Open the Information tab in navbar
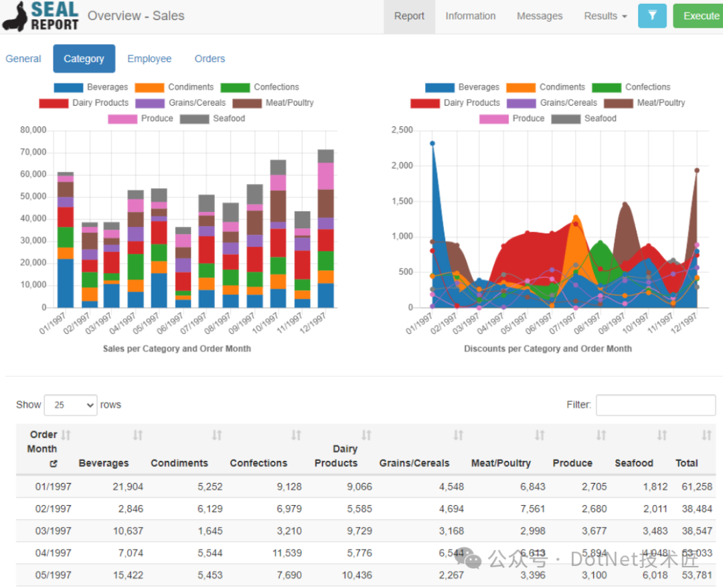Image resolution: width=723 pixels, height=588 pixels. pos(471,16)
